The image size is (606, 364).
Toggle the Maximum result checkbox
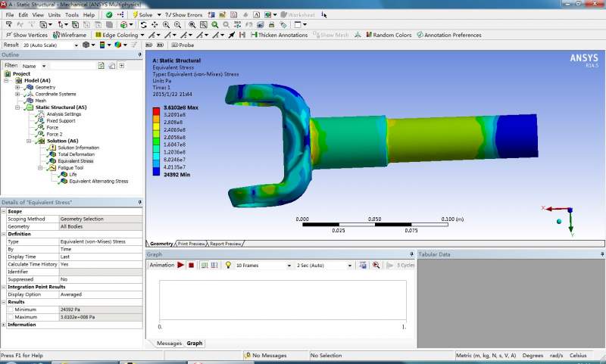pyautogui.click(x=11, y=317)
